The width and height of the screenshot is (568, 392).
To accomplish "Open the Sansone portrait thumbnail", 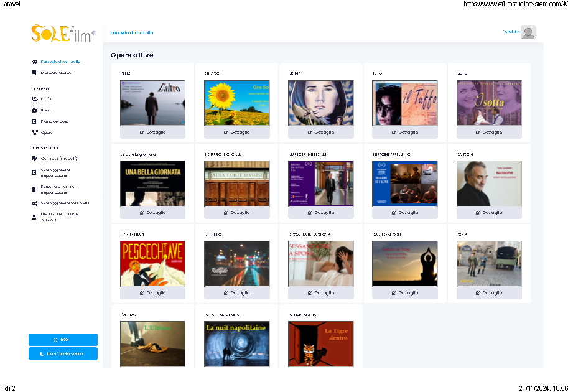I will (489, 184).
